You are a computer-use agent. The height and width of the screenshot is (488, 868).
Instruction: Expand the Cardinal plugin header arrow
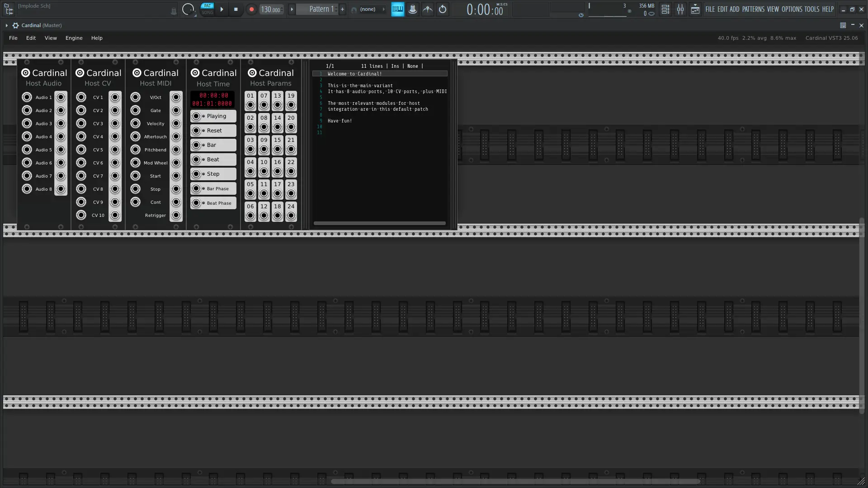6,25
